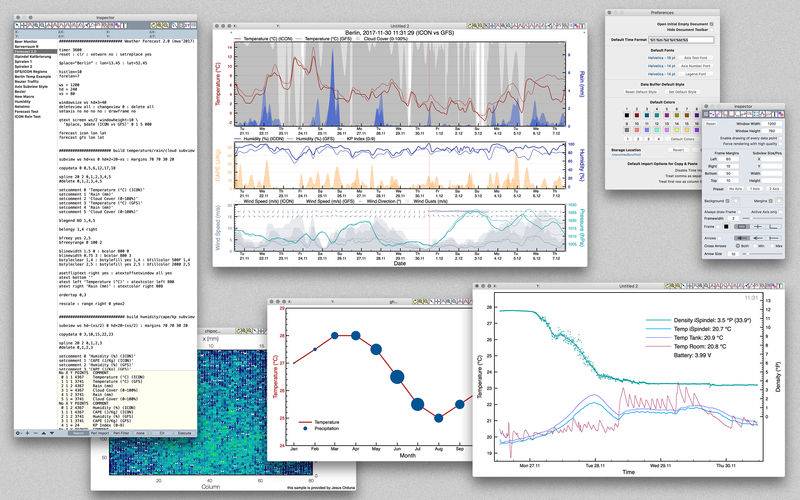The height and width of the screenshot is (500, 800).
Task: Move macro up with the up-arrow icon
Action: (43, 433)
